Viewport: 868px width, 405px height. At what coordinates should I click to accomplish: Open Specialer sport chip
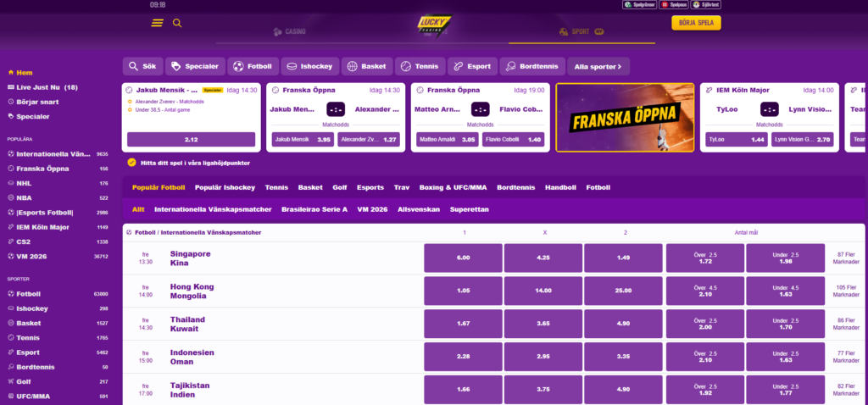pos(196,66)
